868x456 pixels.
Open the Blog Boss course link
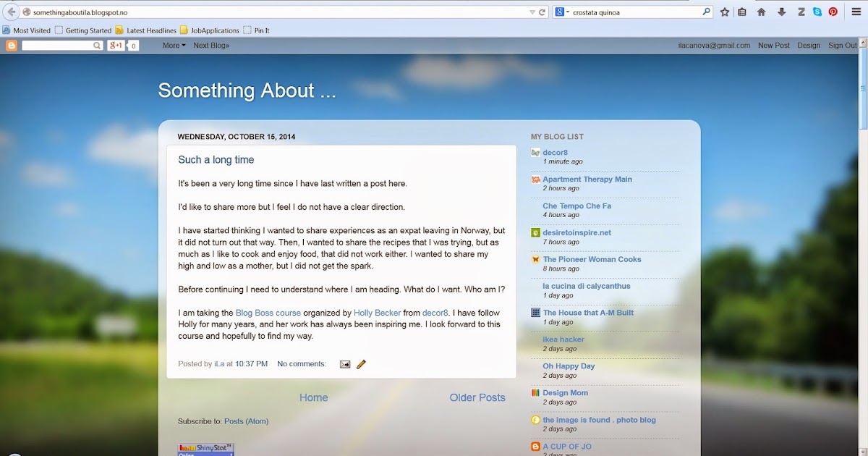(x=268, y=313)
